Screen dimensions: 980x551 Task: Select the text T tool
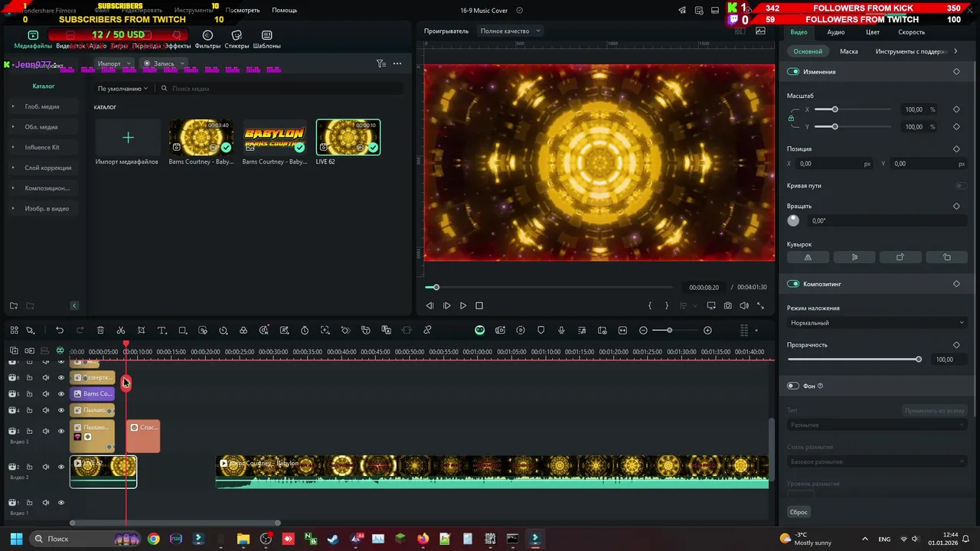(162, 330)
